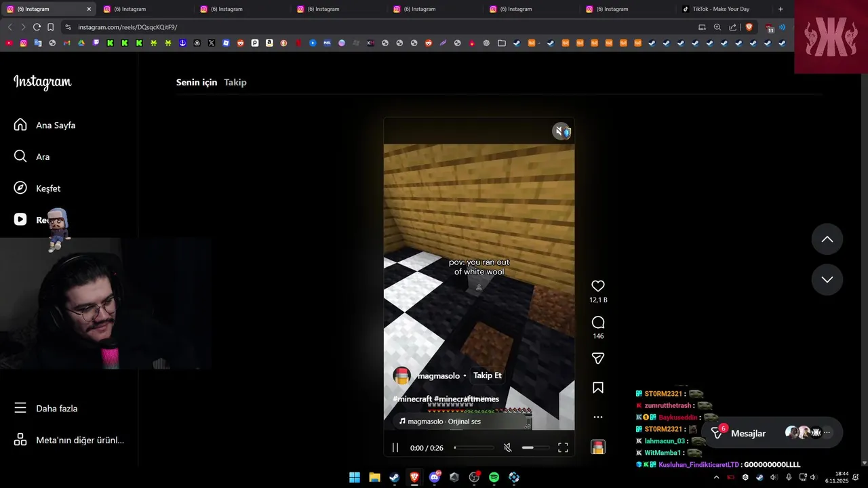Switch to Senin için feed tab
This screenshot has width=868, height=488.
[197, 82]
